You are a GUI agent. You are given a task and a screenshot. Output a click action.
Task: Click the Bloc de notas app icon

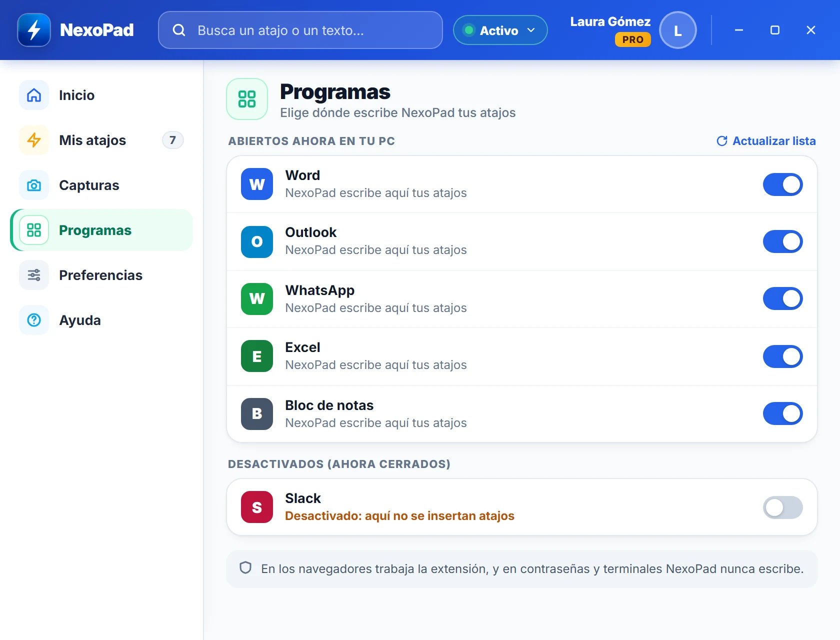point(257,413)
